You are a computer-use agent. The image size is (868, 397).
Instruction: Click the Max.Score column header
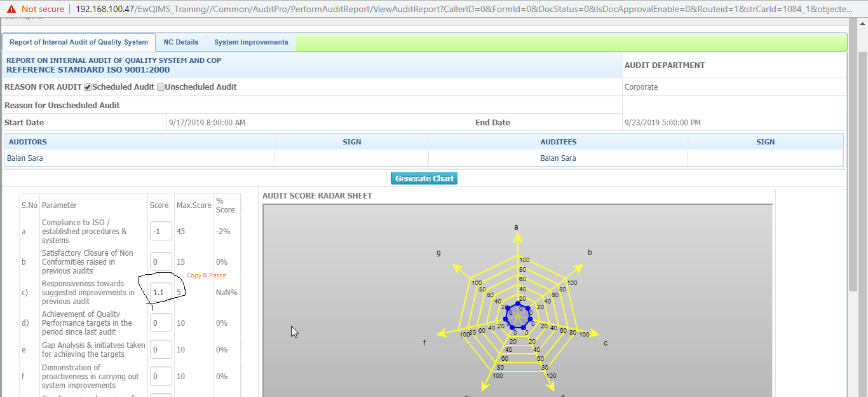coord(194,205)
